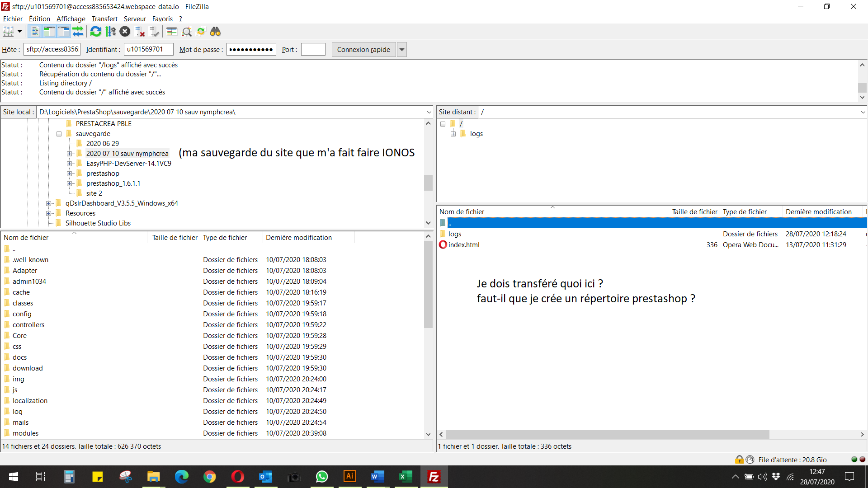Toggle processing of the transfer queue
868x488 pixels.
(110, 32)
